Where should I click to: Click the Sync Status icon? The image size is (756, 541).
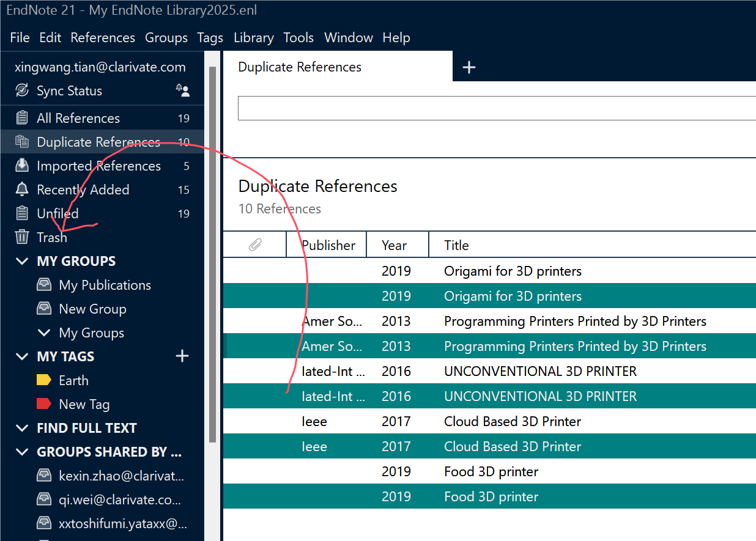click(21, 90)
